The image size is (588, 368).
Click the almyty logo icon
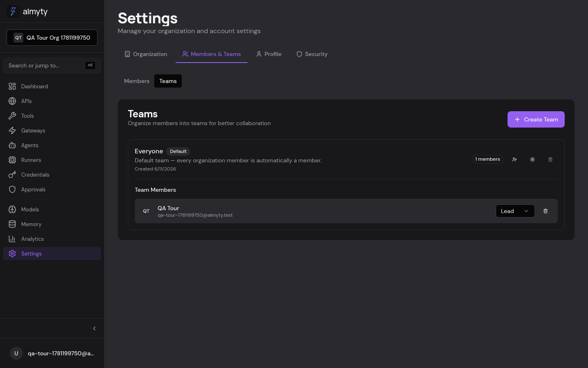click(x=13, y=11)
